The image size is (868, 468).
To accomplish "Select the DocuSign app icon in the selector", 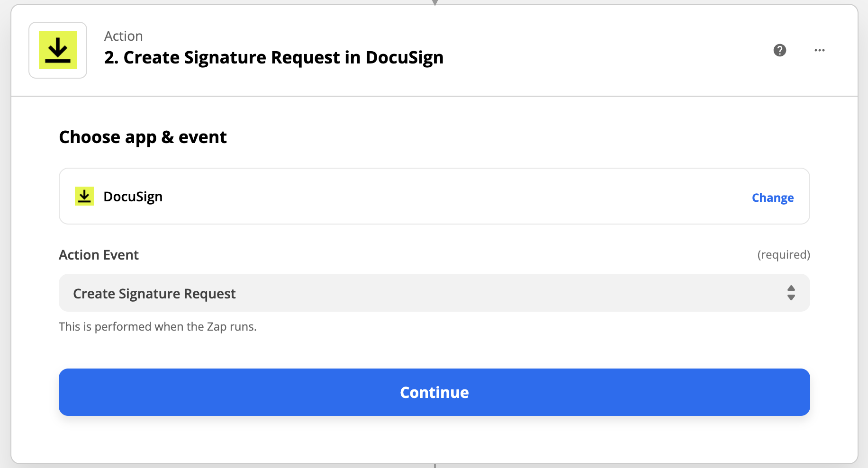I will tap(84, 196).
